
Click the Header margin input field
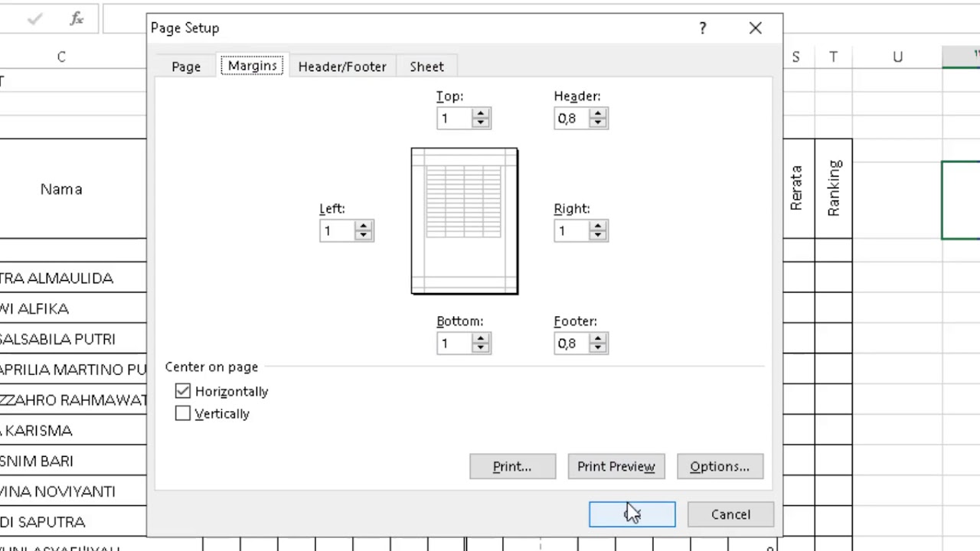572,118
